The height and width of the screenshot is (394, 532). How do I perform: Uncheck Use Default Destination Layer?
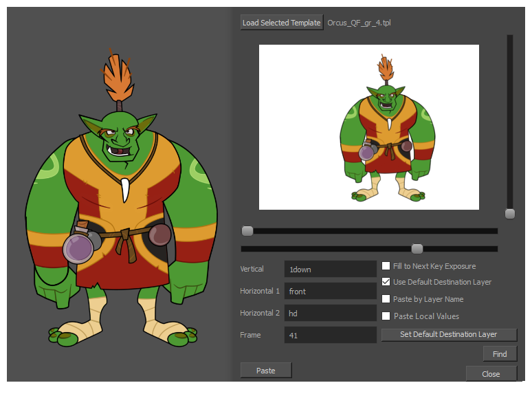coord(386,282)
